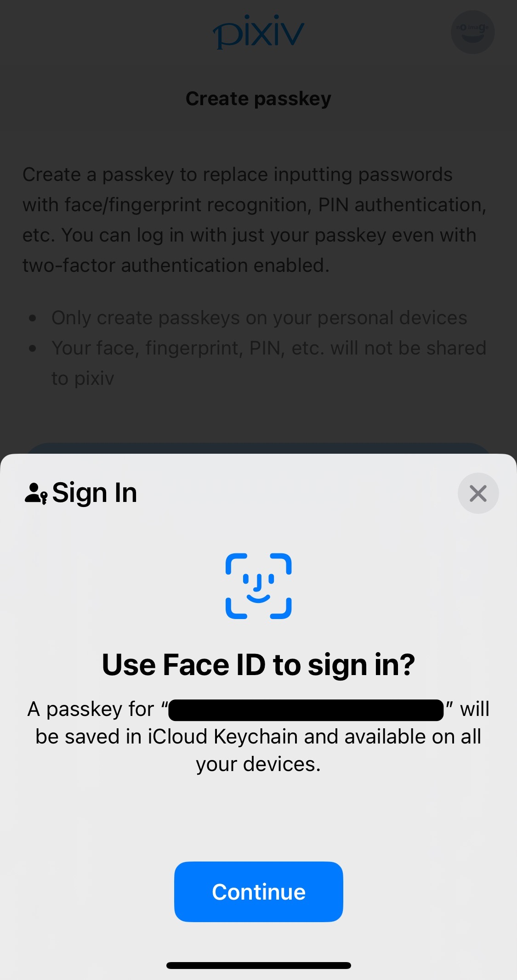Tap the 'to pixiv' line of text
Viewport: 517px width, 980px height.
coord(83,378)
